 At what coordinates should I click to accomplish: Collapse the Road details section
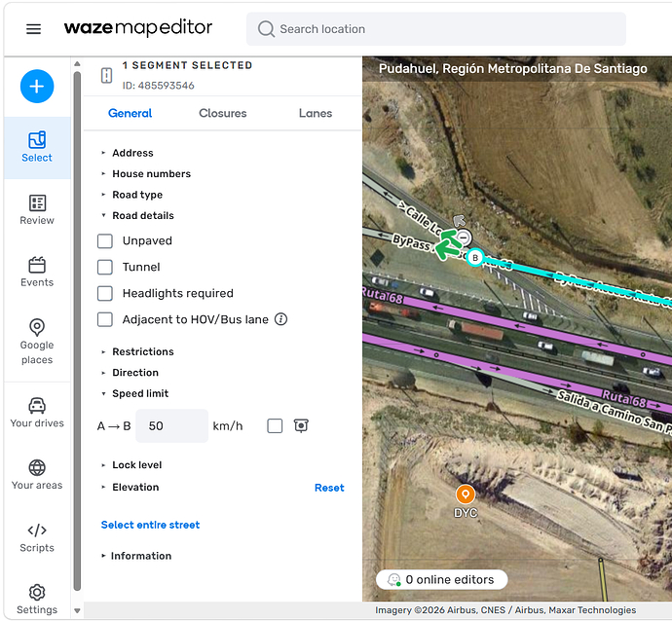tap(143, 215)
